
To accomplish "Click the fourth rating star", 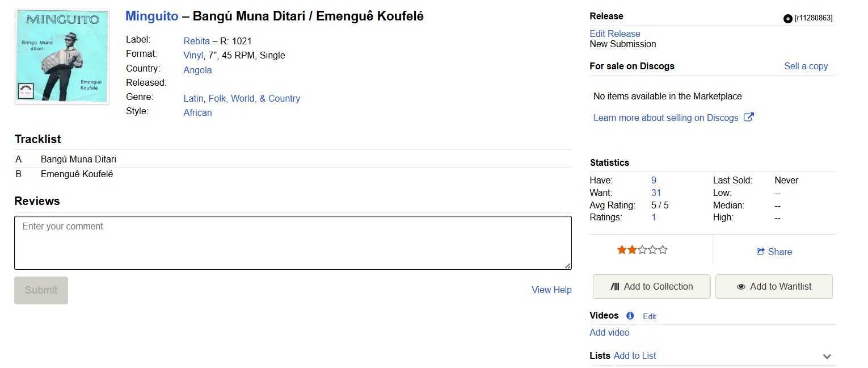I will pos(653,250).
